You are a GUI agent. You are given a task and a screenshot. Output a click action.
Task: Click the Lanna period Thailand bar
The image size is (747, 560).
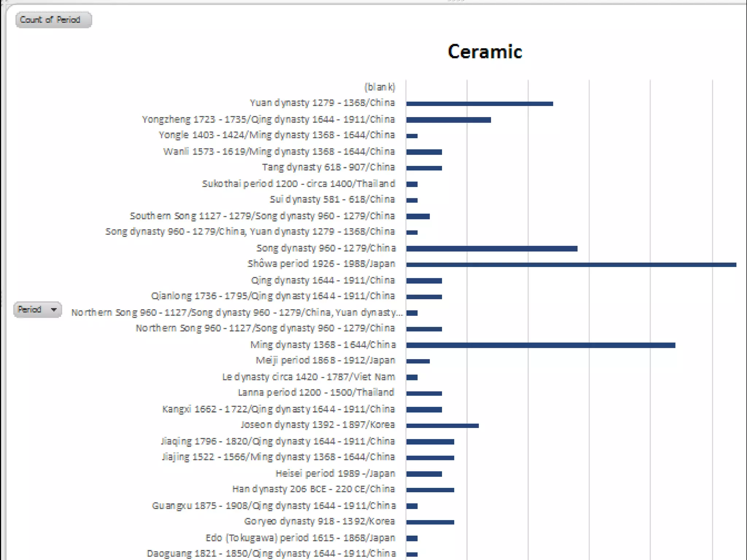[x=424, y=393]
